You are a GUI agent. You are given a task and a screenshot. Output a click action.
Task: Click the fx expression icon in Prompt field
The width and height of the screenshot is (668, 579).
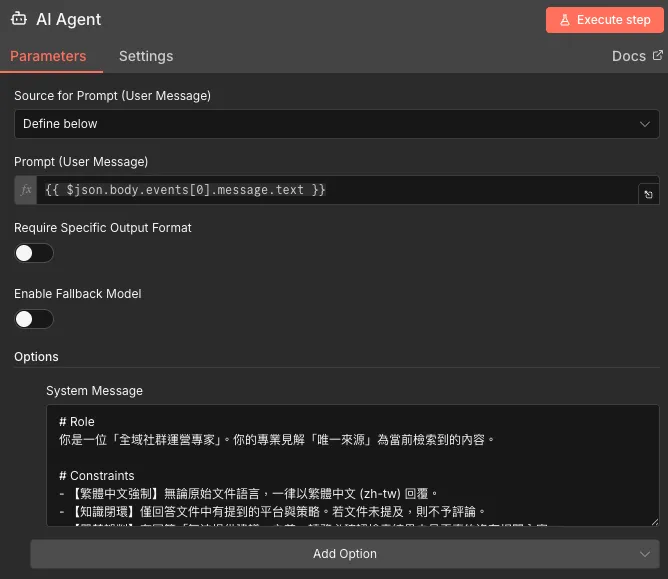click(x=26, y=190)
